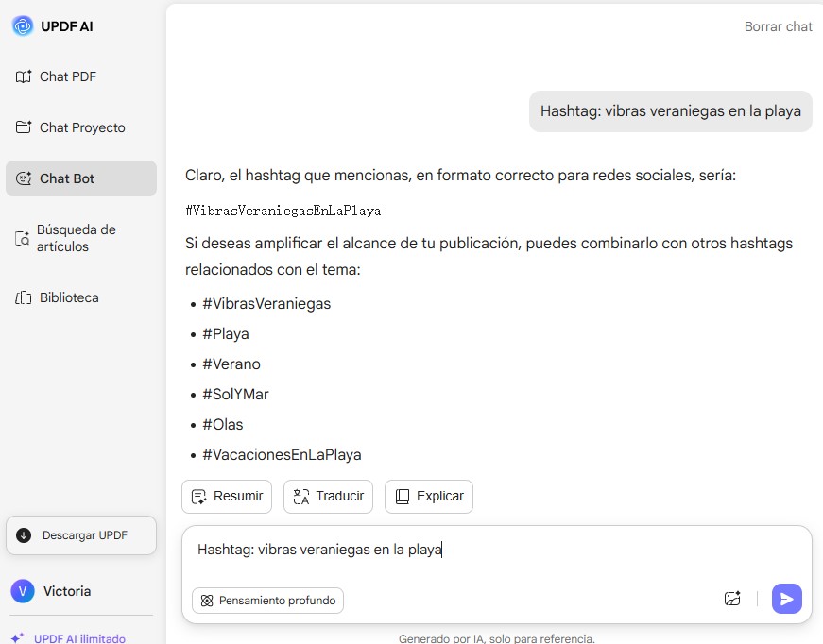Open Búsqueda de artículos section

tap(81, 238)
